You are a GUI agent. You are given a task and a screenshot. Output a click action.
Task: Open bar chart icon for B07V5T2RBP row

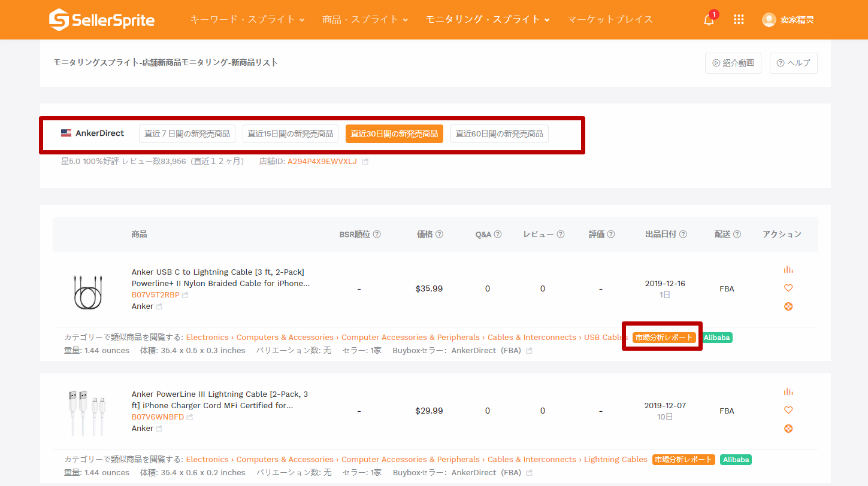tap(788, 269)
